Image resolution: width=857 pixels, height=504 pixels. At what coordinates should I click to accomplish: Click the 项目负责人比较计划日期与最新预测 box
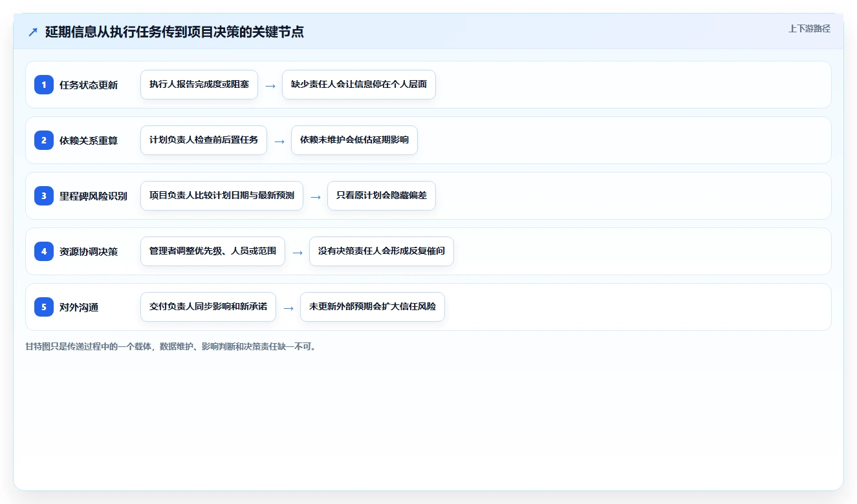[222, 196]
